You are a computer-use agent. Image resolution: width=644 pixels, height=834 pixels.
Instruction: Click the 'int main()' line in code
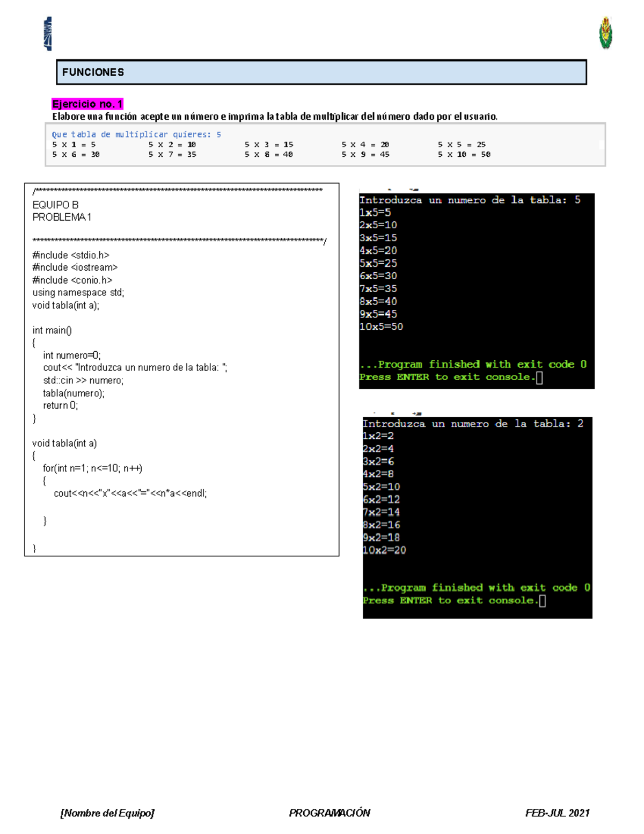pos(52,330)
